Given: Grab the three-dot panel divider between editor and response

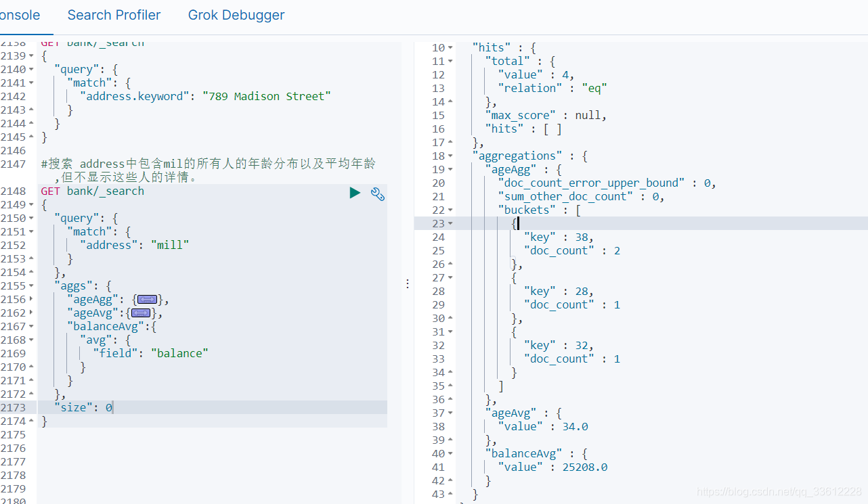Looking at the screenshot, I should tap(407, 283).
